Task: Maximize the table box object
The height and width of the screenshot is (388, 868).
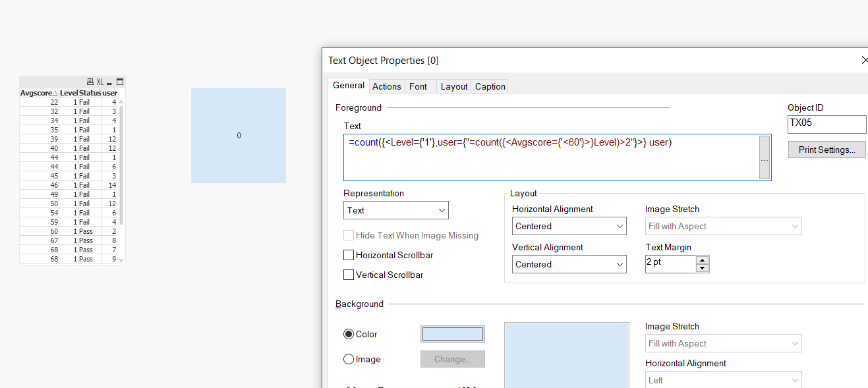Action: pyautogui.click(x=120, y=82)
